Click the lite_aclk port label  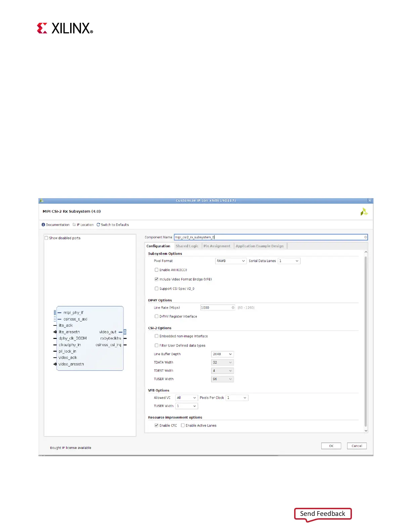click(66, 325)
